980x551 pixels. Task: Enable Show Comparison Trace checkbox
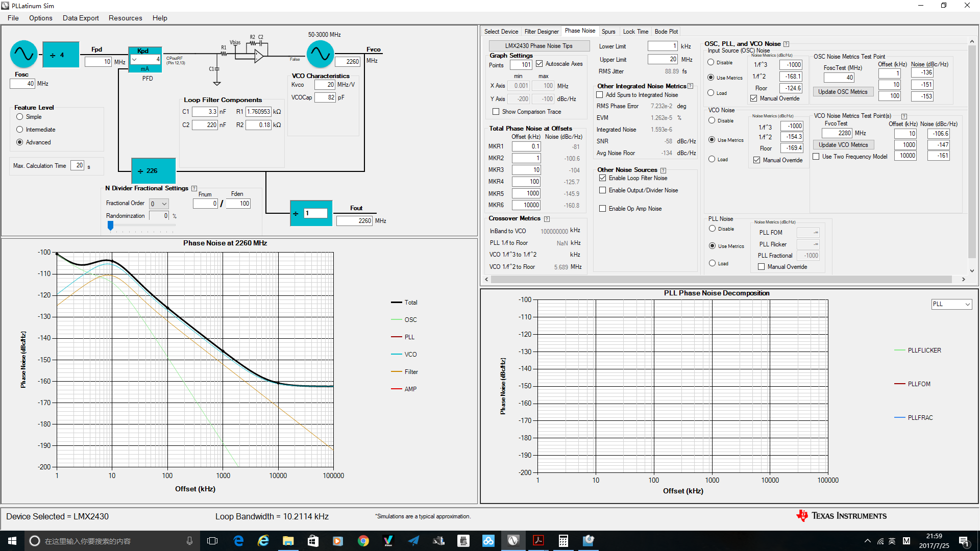[x=496, y=112]
